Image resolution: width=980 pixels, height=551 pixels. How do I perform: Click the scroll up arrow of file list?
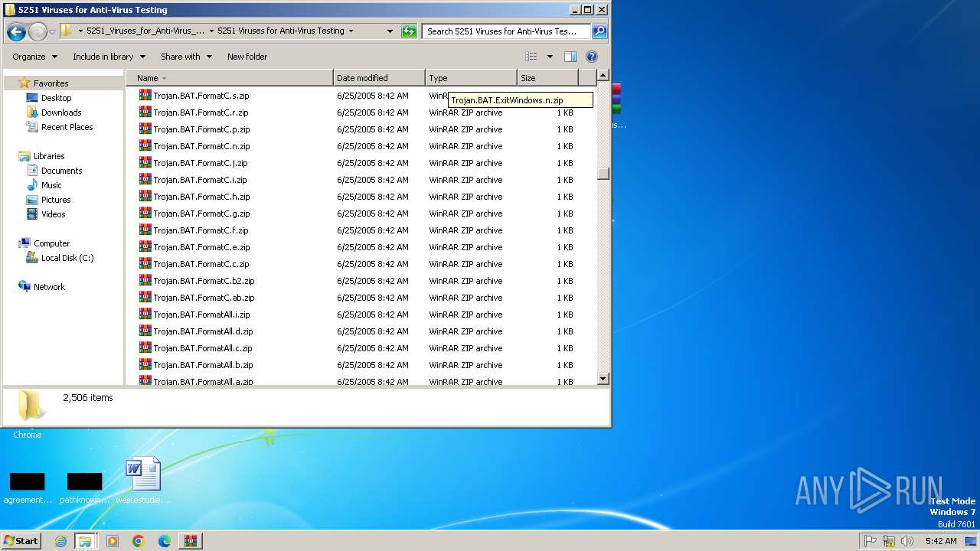point(603,76)
